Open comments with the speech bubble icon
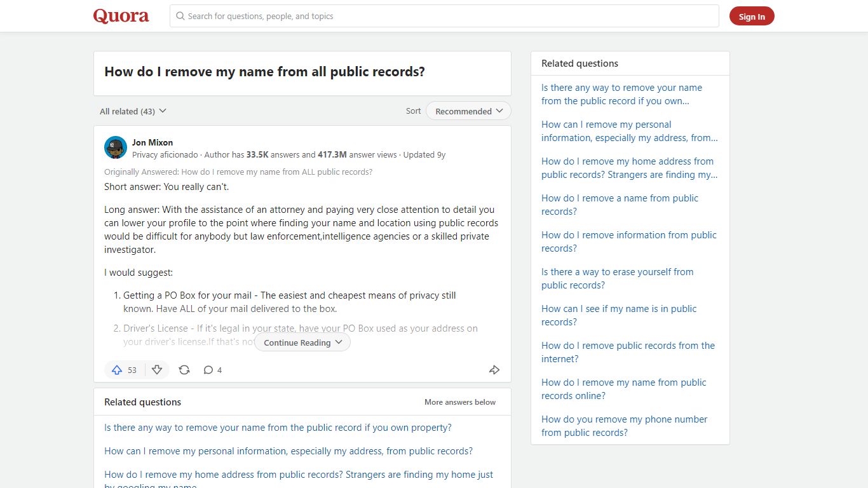Screen dimensions: 868x488 pos(208,370)
